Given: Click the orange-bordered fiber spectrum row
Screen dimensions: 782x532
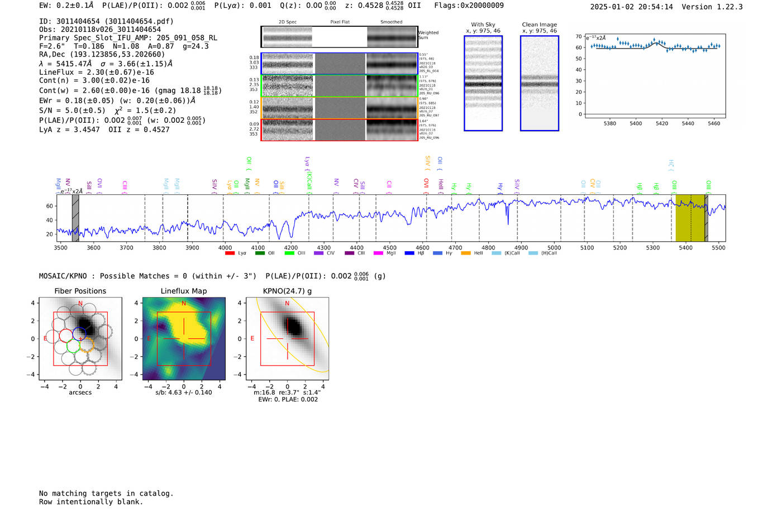Looking at the screenshot, I should 340,108.
